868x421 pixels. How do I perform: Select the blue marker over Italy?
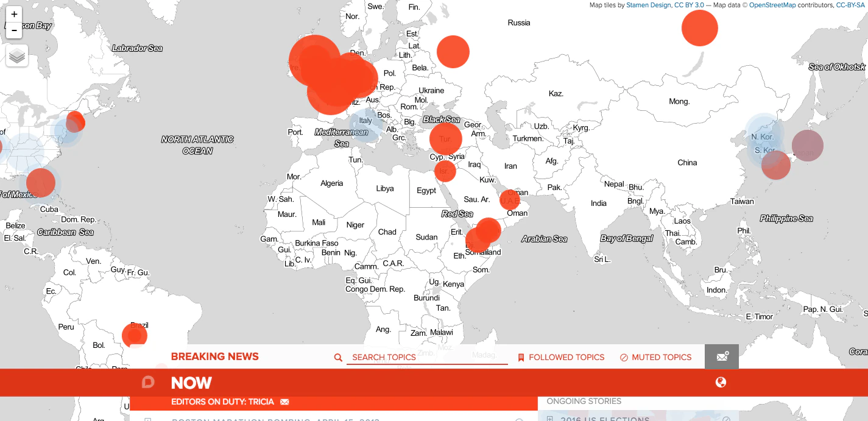pos(366,126)
